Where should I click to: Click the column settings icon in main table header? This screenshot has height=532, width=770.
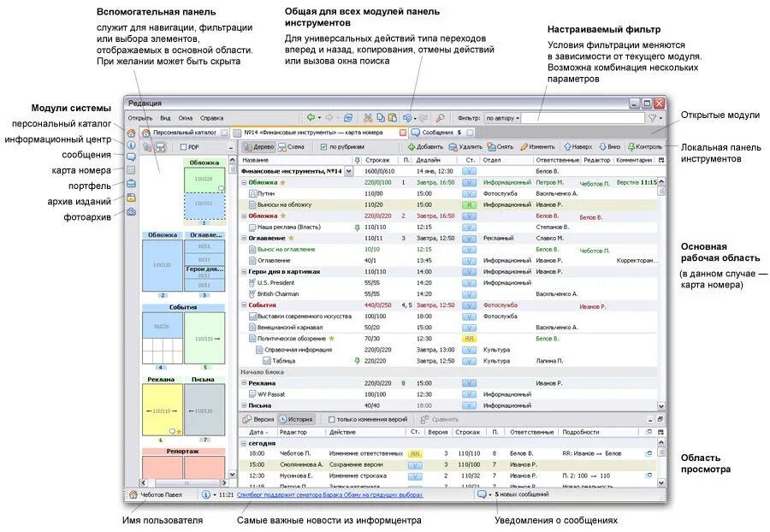[x=661, y=160]
